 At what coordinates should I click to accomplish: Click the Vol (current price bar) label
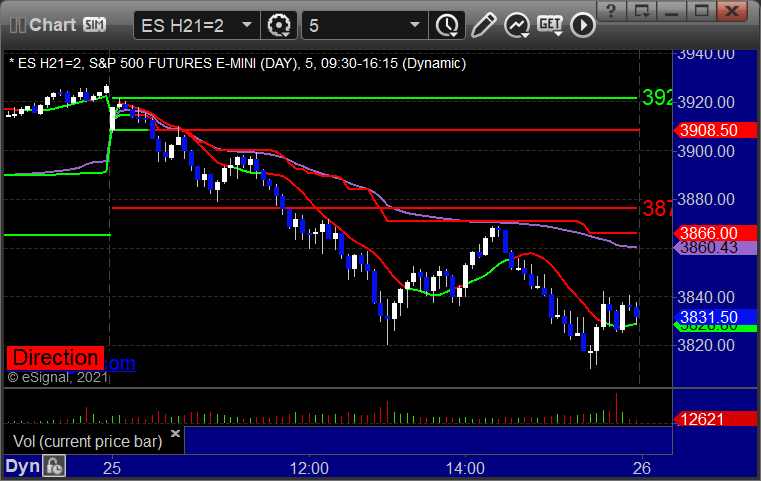pyautogui.click(x=87, y=442)
